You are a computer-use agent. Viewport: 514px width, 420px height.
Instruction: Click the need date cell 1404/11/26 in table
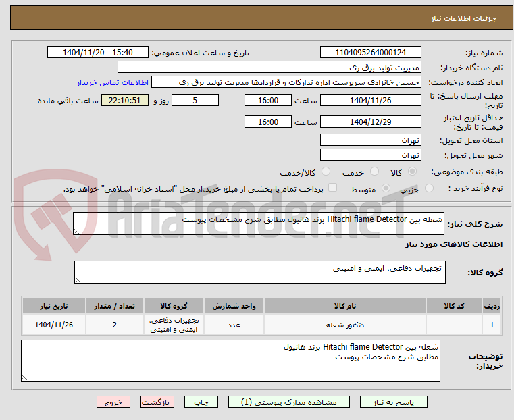click(x=54, y=325)
